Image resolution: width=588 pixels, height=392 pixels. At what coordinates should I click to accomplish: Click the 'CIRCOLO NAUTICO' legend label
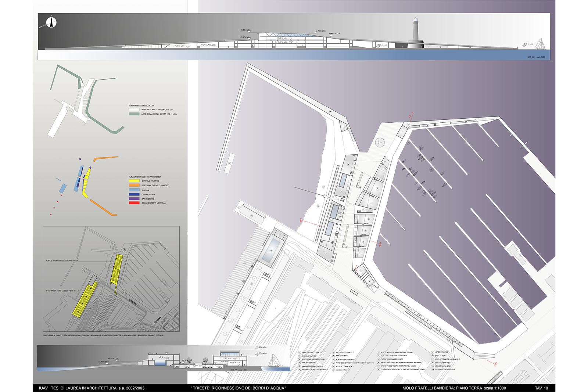150,181
